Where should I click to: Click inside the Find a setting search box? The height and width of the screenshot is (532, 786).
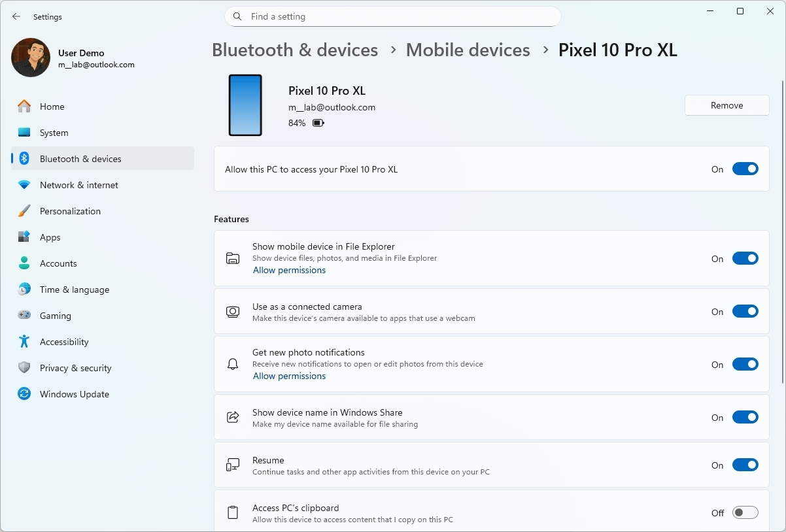pos(392,16)
